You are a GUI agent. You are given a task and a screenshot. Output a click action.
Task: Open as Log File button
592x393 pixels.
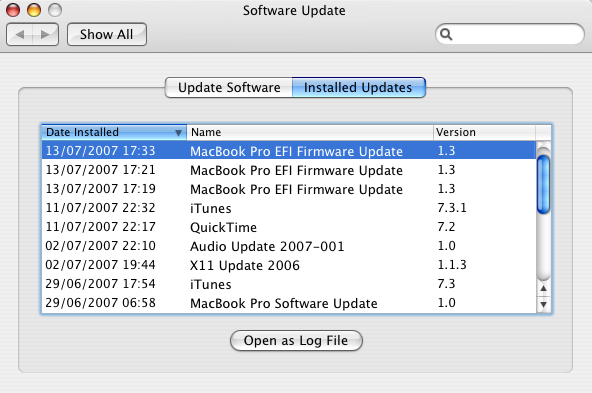point(296,341)
